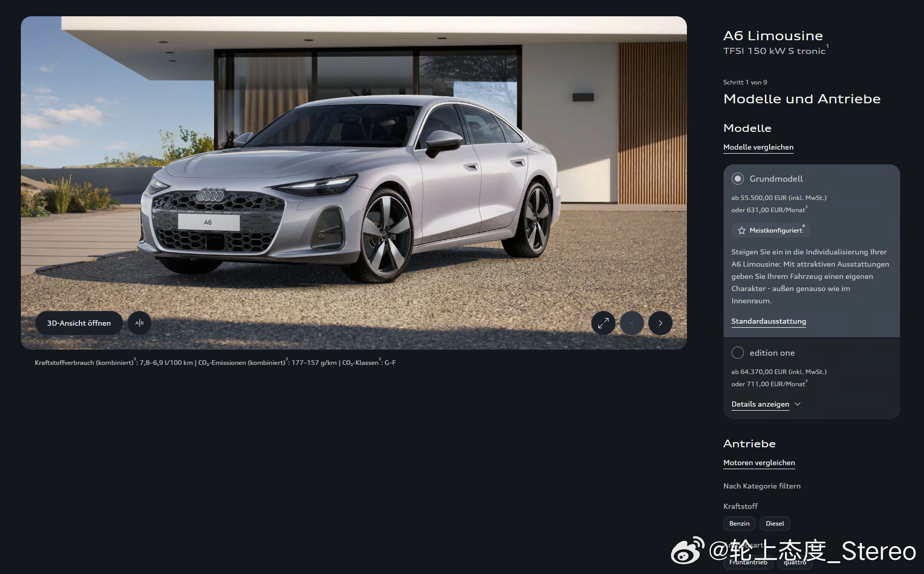Open the Modelle vergleichen link

(x=758, y=147)
